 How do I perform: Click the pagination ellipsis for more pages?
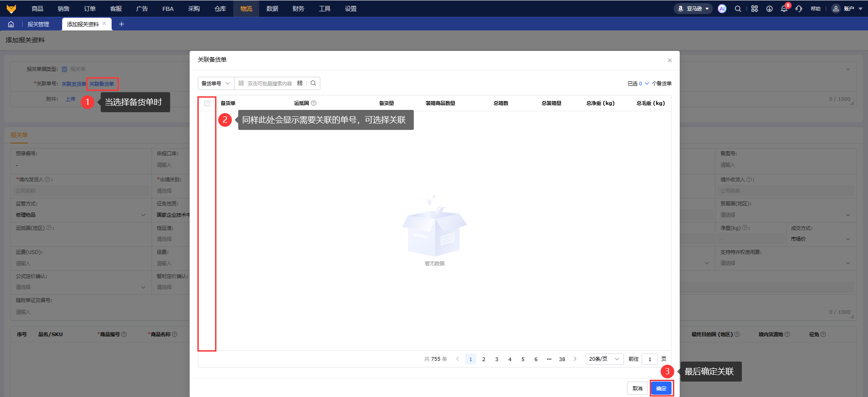[549, 359]
